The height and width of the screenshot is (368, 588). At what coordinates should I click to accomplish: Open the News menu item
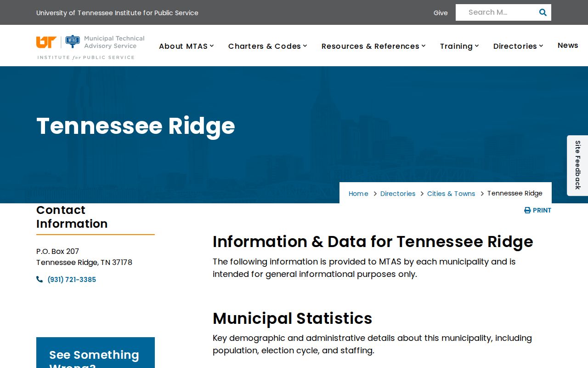(568, 45)
